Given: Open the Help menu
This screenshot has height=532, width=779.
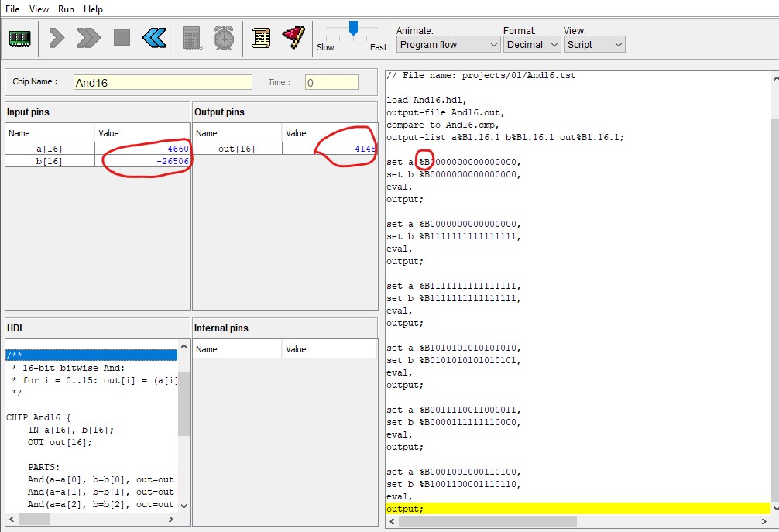Looking at the screenshot, I should (93, 9).
